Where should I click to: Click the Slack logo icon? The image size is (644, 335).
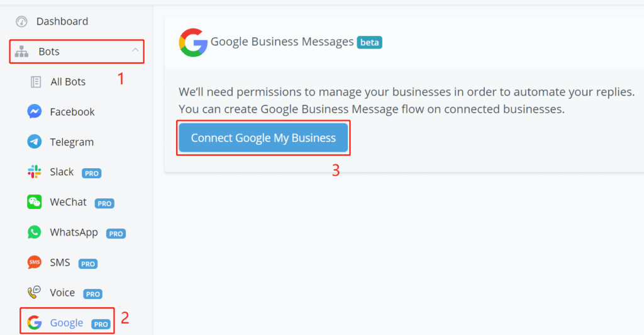[x=35, y=172]
